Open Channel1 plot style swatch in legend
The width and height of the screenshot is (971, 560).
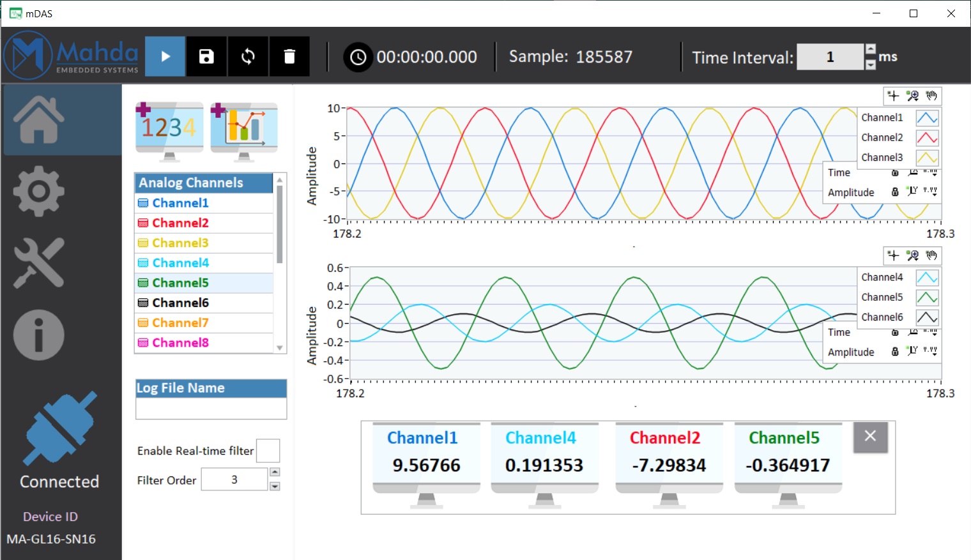pos(927,117)
